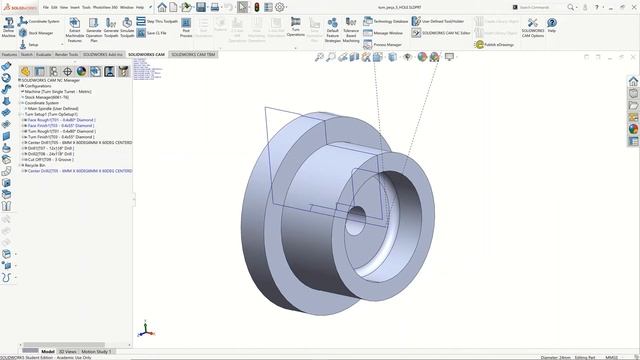The image size is (640, 360).
Task: Click the Save icon in top toolbar
Action: pyautogui.click(x=201, y=7)
